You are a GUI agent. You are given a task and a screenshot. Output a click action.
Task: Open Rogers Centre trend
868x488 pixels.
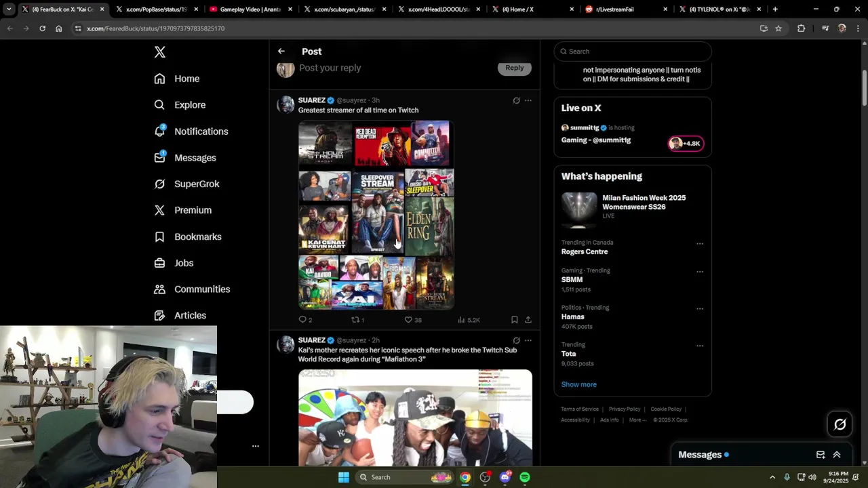[585, 251]
